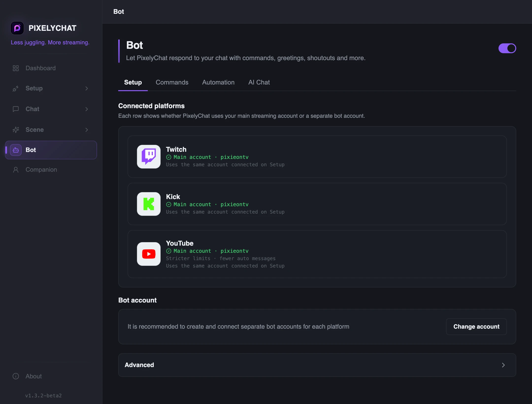Click the bot account recommendation text
The image size is (532, 404).
(238, 327)
